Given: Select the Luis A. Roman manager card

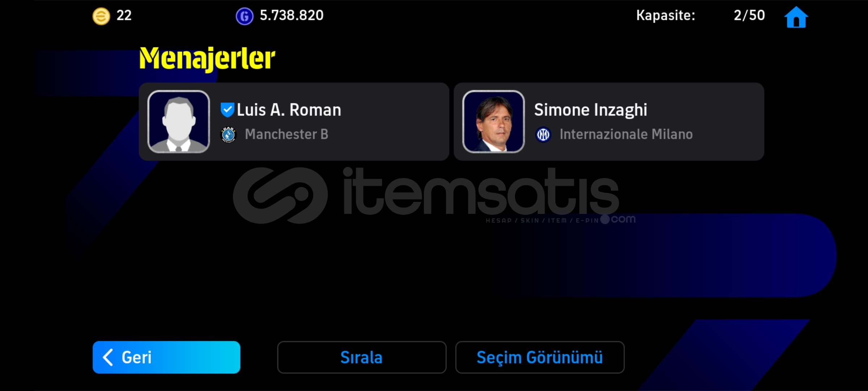Looking at the screenshot, I should tap(294, 122).
